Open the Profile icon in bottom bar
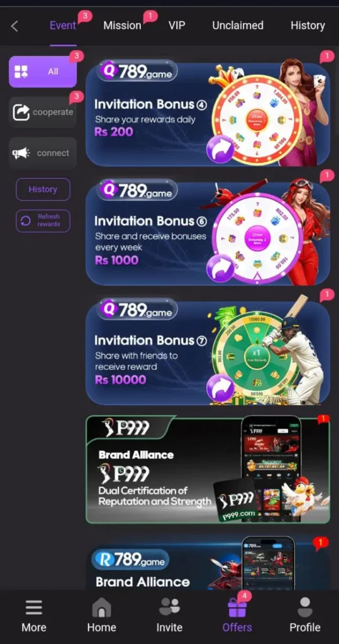Screen dimensions: 339x644 coord(305,608)
